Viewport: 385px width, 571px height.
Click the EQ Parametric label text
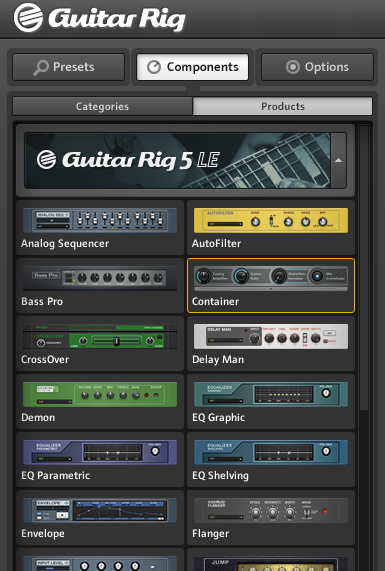click(x=55, y=475)
